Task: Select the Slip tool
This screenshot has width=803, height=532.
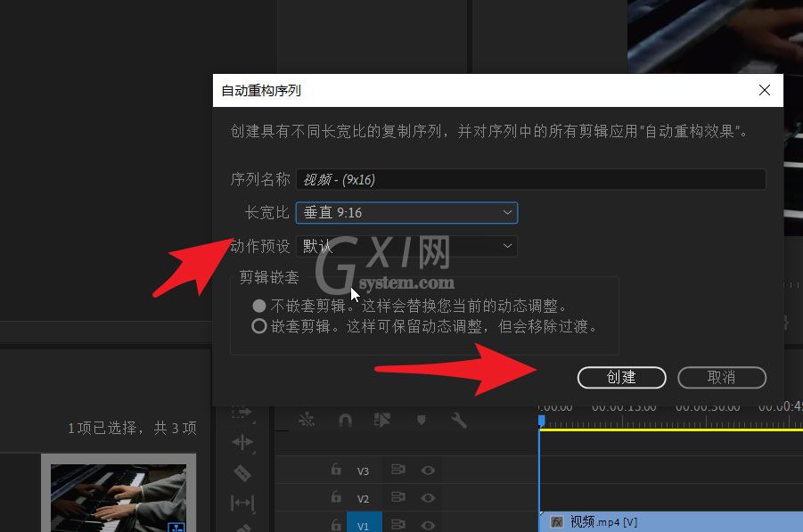Action: coord(242,503)
